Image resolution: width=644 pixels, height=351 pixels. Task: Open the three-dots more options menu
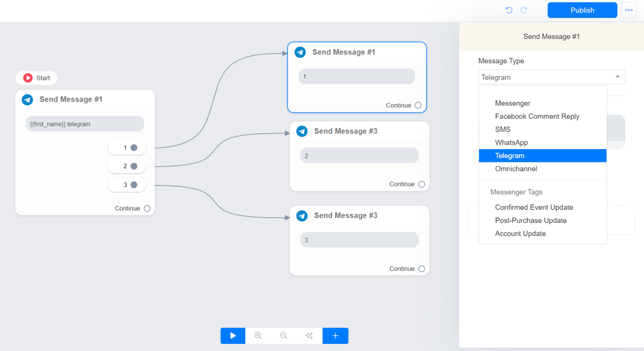pyautogui.click(x=629, y=10)
